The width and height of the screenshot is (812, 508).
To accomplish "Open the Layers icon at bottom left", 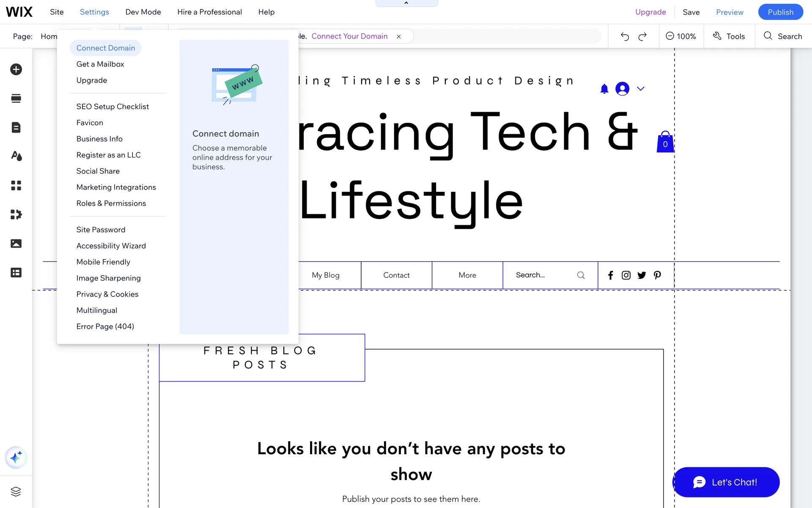I will [x=16, y=491].
